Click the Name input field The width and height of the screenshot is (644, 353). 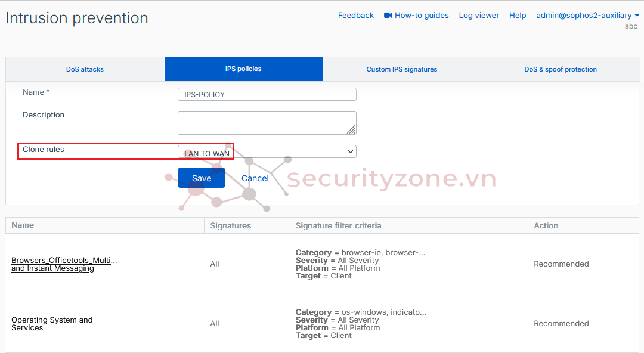point(267,94)
